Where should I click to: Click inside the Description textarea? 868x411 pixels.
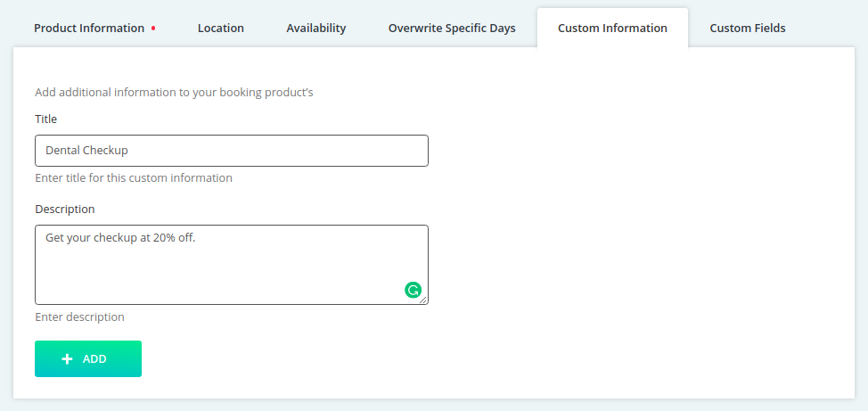point(232,265)
